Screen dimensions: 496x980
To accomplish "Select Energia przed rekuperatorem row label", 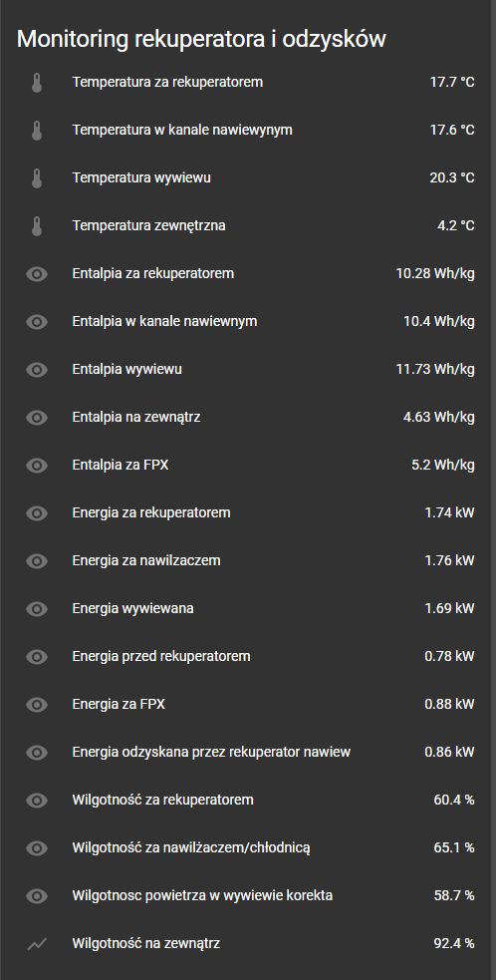I will (161, 656).
